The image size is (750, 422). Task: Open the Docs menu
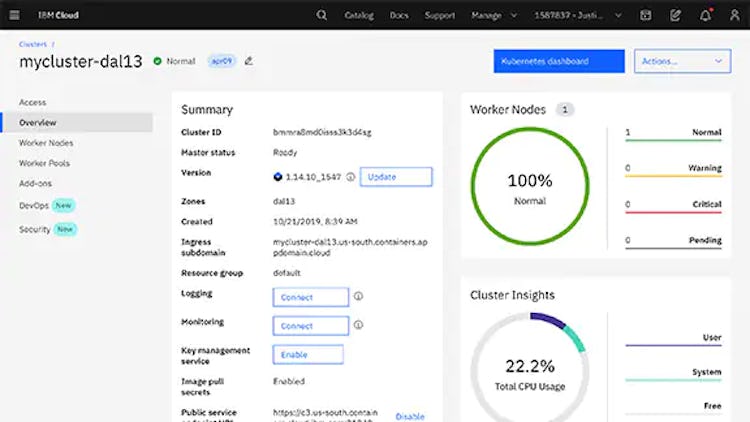pos(399,15)
